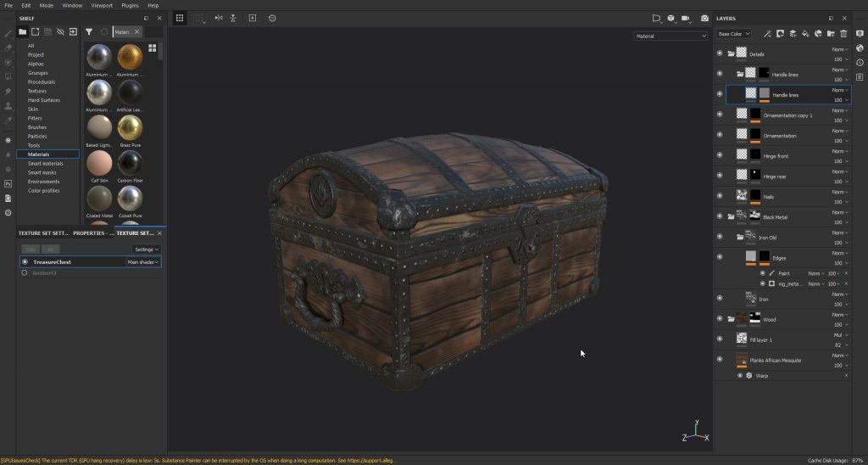Hide the Black Metal folder

coord(720,216)
